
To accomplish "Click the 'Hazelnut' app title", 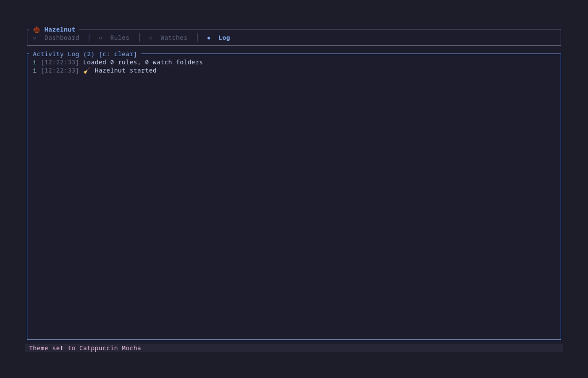I will [x=60, y=29].
